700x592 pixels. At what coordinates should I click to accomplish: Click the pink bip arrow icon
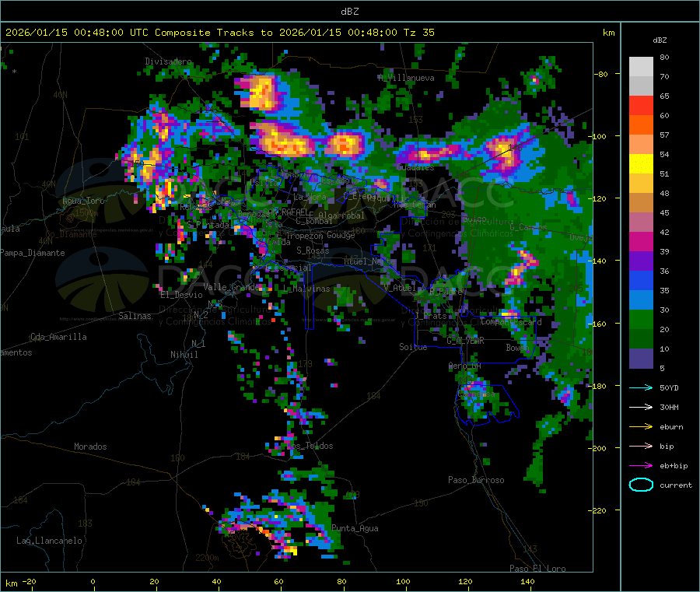click(x=641, y=446)
